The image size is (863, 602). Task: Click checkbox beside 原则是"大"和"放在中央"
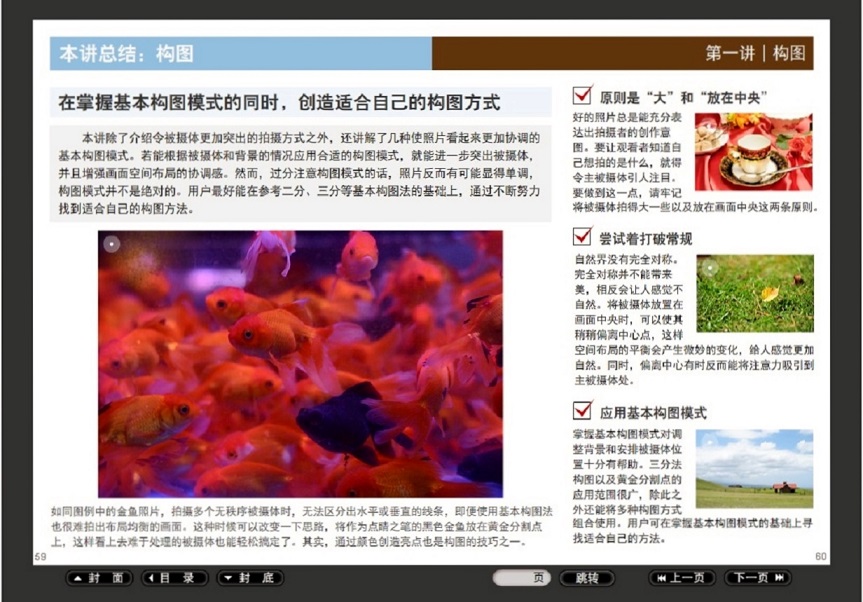[582, 96]
